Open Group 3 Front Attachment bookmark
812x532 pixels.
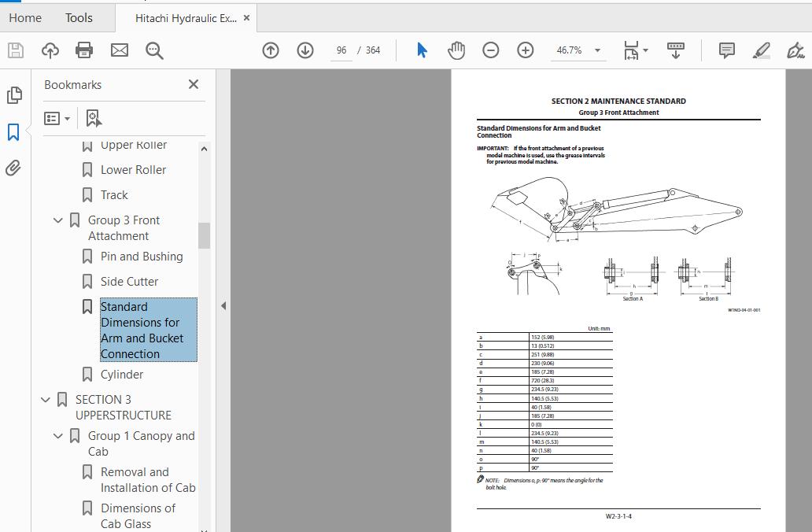(x=124, y=228)
